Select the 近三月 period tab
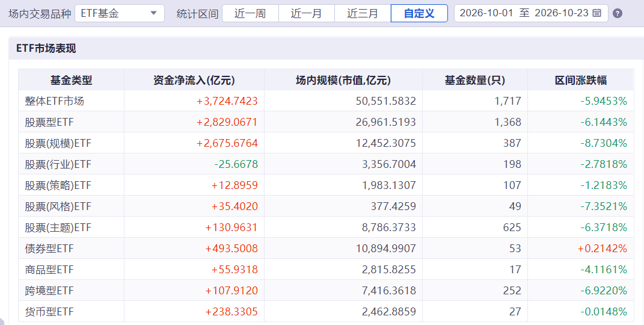 tap(363, 13)
